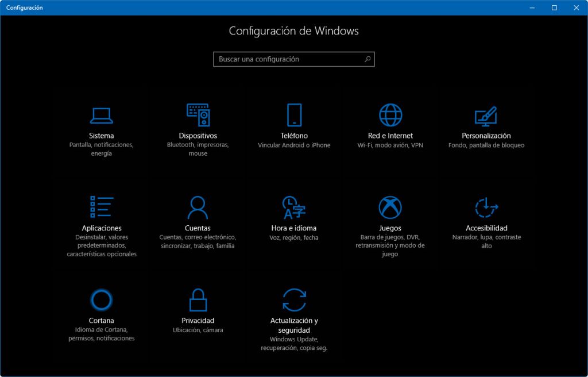This screenshot has width=588, height=377.
Task: Click the Aplicaciones list icon
Action: coord(101,207)
